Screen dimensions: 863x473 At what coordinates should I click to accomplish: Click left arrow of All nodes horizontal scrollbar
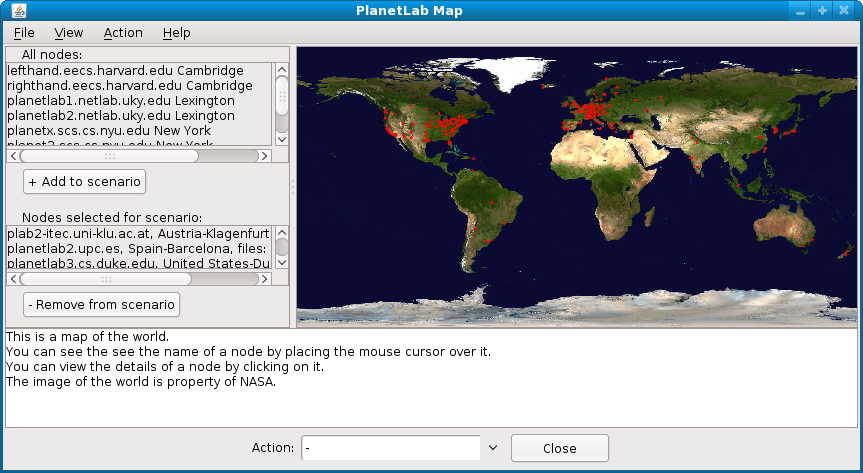[x=13, y=156]
